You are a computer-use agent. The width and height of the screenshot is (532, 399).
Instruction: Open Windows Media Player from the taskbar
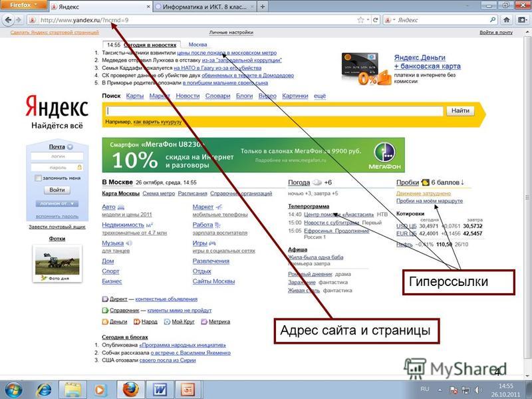100,390
